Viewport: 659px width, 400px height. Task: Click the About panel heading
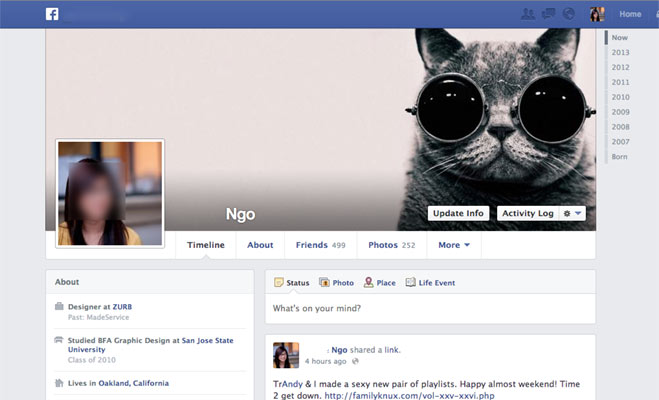pyautogui.click(x=67, y=282)
